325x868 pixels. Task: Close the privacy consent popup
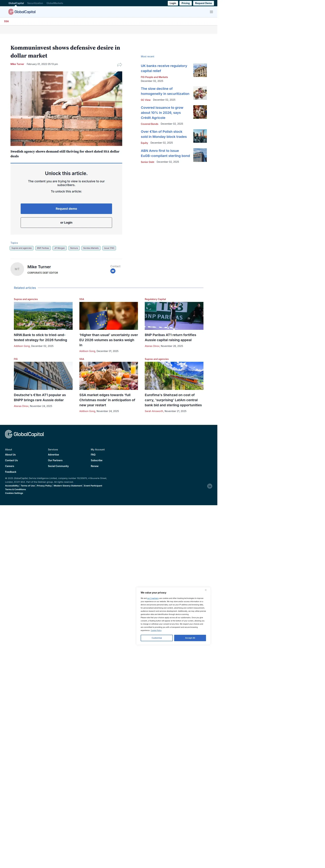[206, 590]
